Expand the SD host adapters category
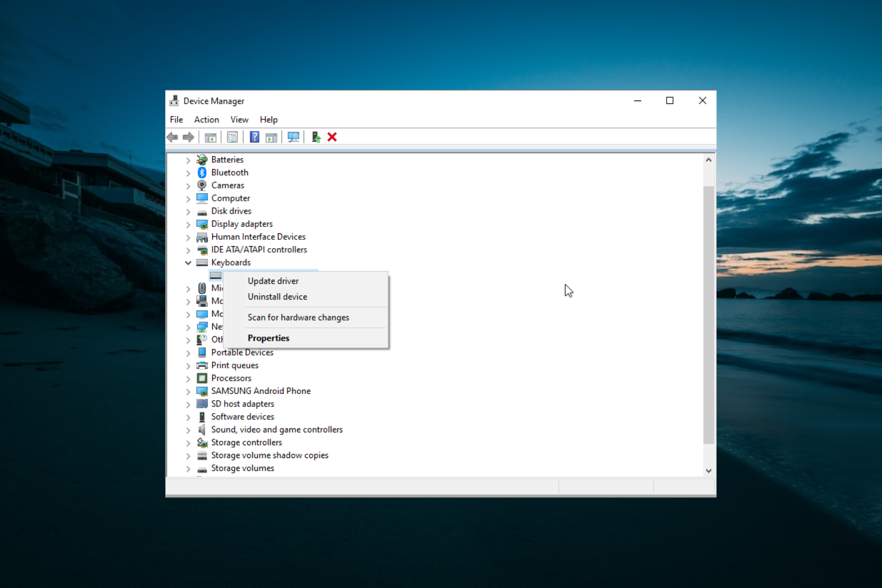The width and height of the screenshot is (882, 588). [x=188, y=405]
